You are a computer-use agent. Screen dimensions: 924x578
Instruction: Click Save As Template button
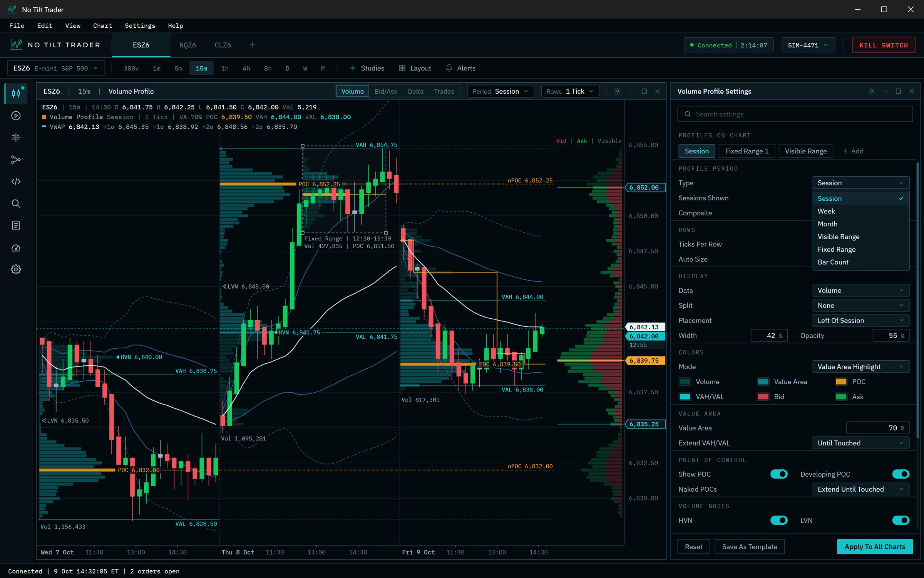point(750,547)
